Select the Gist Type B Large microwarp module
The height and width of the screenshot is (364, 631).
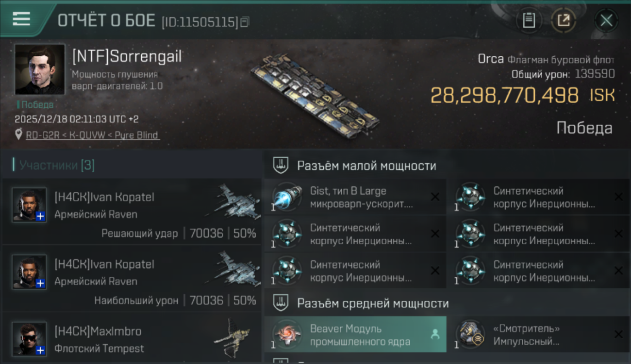pos(355,198)
